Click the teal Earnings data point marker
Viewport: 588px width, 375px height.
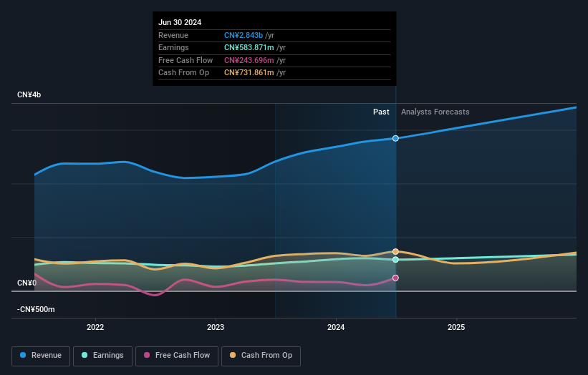395,260
